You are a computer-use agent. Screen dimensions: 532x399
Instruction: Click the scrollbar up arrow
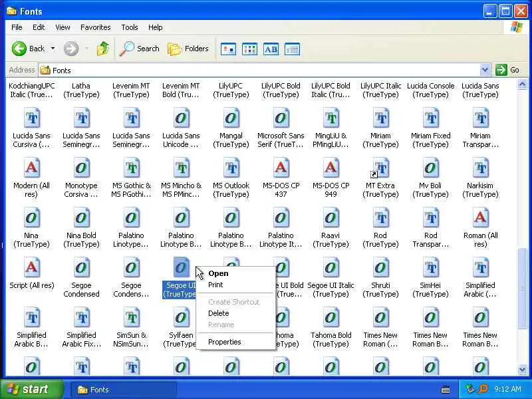coord(522,84)
